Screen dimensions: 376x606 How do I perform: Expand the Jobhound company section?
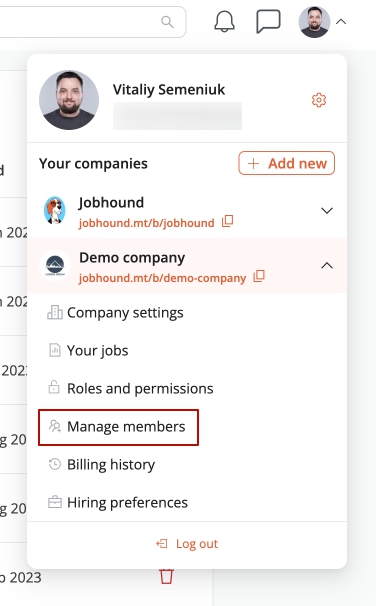pos(327,210)
